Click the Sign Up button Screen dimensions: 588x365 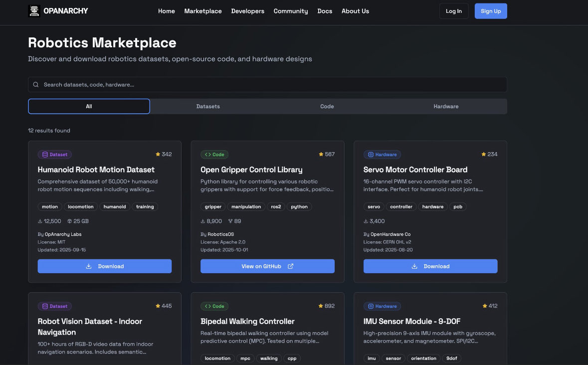pyautogui.click(x=491, y=10)
